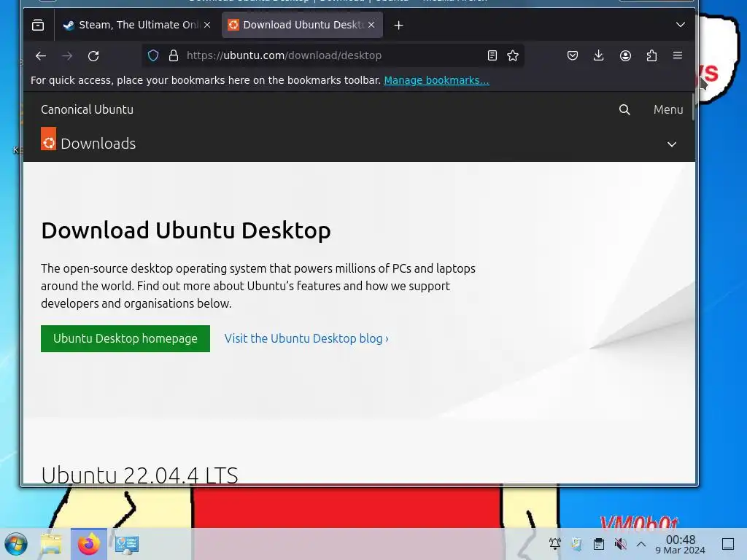Open Canonical Ubuntu link
The image size is (747, 560).
tap(88, 109)
